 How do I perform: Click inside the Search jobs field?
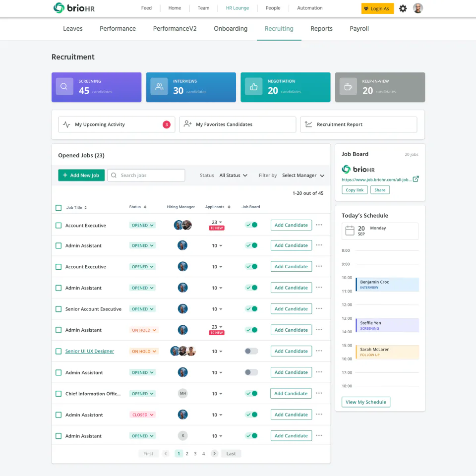point(146,175)
